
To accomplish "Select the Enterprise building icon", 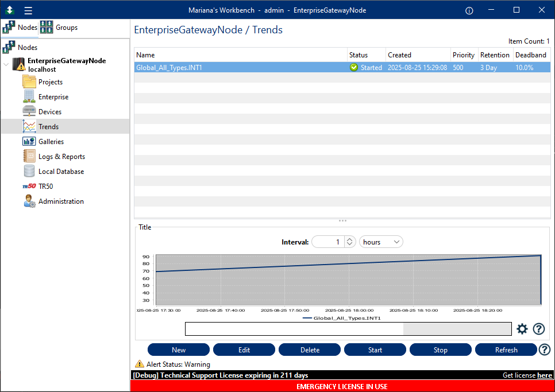I will coord(29,97).
